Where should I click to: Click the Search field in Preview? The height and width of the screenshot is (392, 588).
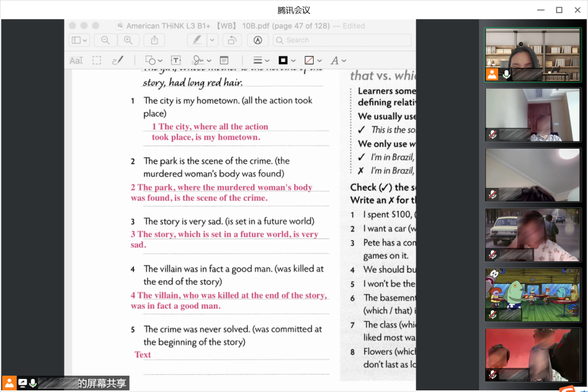pos(342,40)
